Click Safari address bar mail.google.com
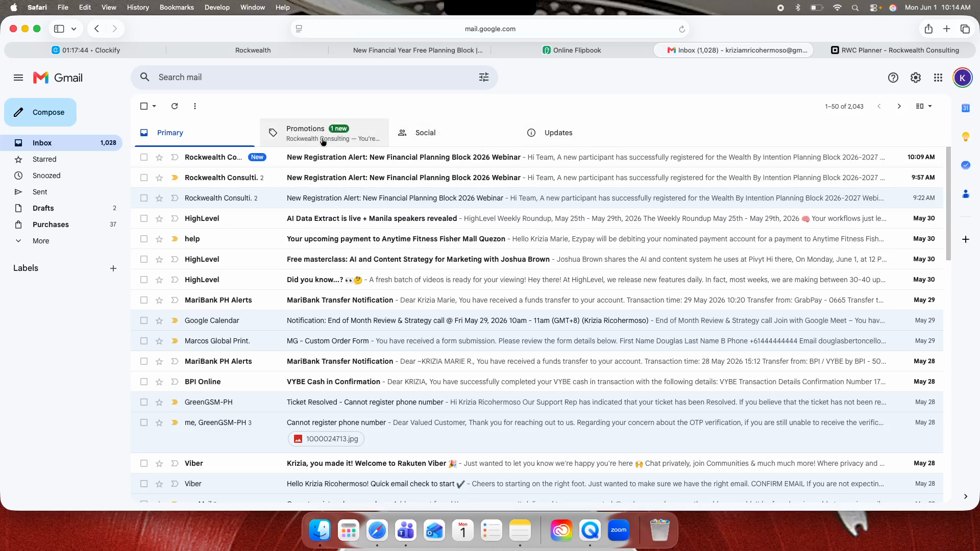 tap(490, 29)
